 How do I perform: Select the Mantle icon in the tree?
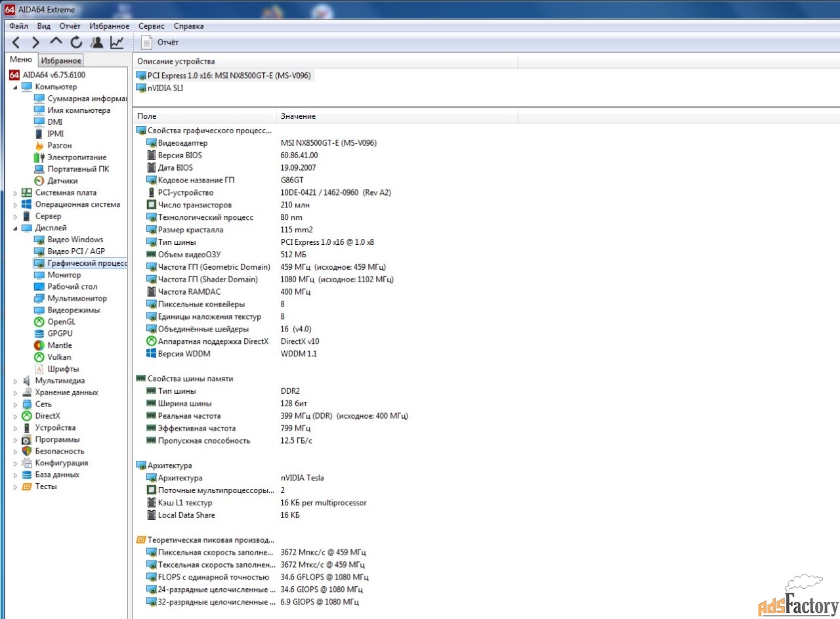(39, 345)
